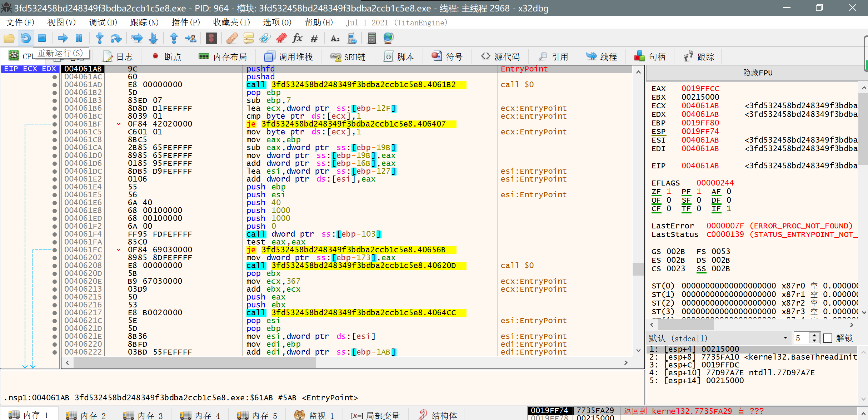Pause execution using the pause toolbar icon

pyautogui.click(x=79, y=38)
